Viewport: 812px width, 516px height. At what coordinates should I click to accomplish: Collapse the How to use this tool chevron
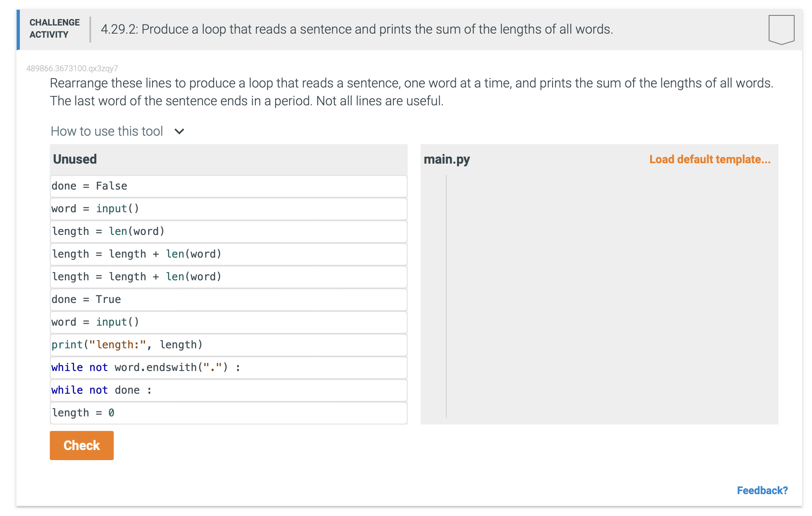(179, 131)
